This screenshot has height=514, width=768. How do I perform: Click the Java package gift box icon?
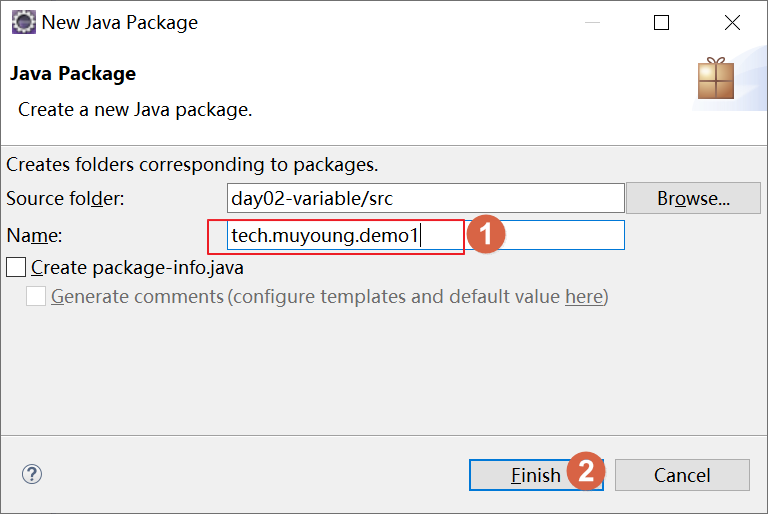point(715,78)
